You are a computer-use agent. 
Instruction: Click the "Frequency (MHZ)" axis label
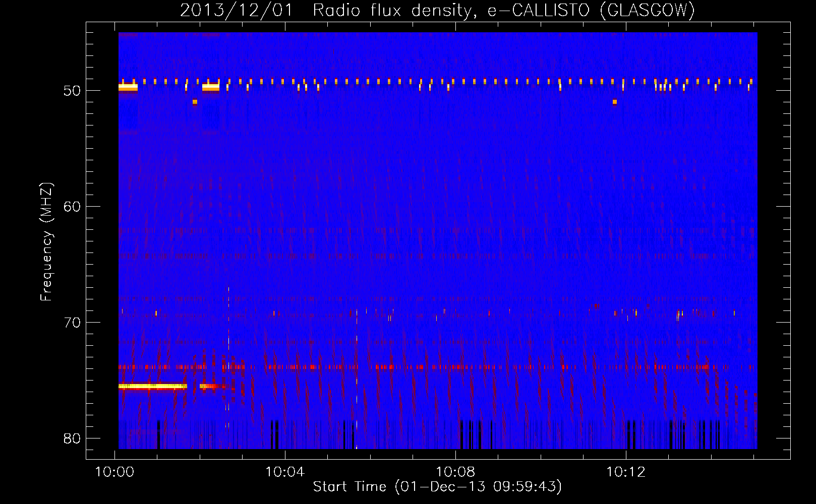(x=46, y=242)
